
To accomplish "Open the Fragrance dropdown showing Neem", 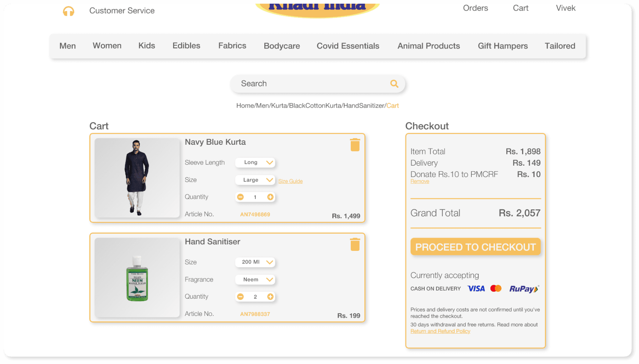I will [x=255, y=280].
